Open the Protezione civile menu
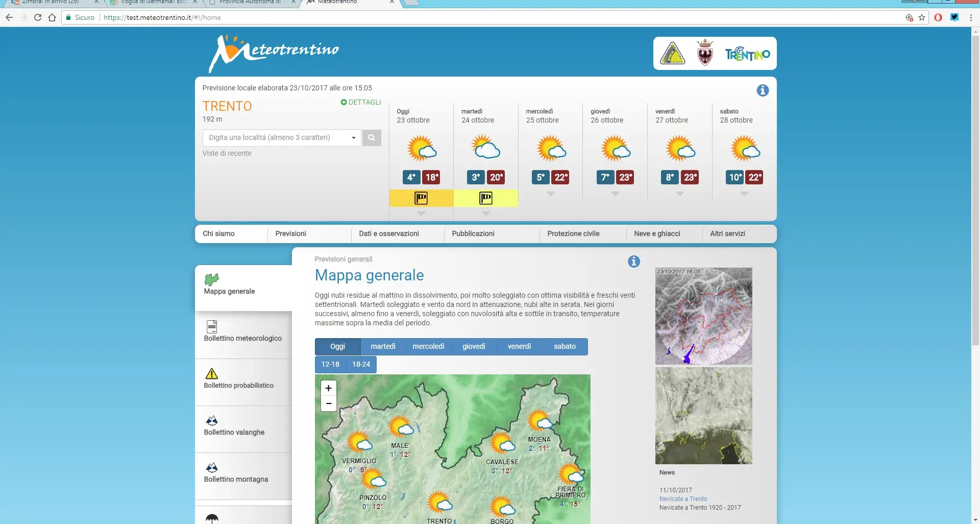 pyautogui.click(x=573, y=234)
